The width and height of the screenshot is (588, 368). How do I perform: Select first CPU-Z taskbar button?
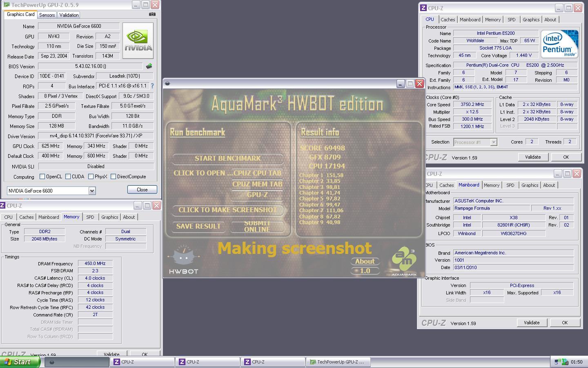tap(142, 362)
